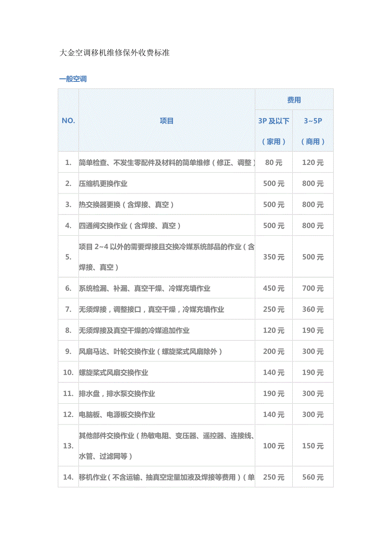This screenshot has width=392, height=555.
Task: Select item 四通阀交换作业(含焊接、真空)
Action: pyautogui.click(x=130, y=225)
